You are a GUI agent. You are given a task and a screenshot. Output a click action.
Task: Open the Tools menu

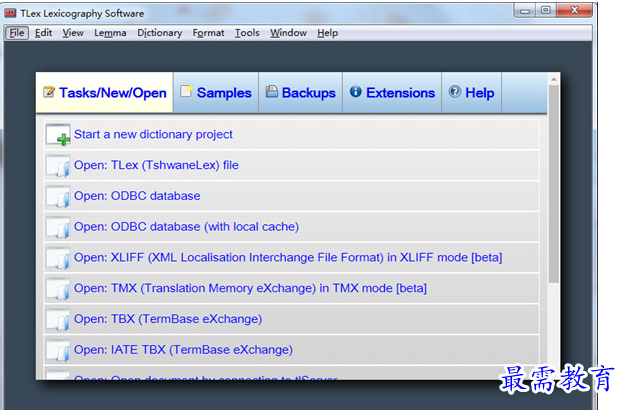point(247,33)
